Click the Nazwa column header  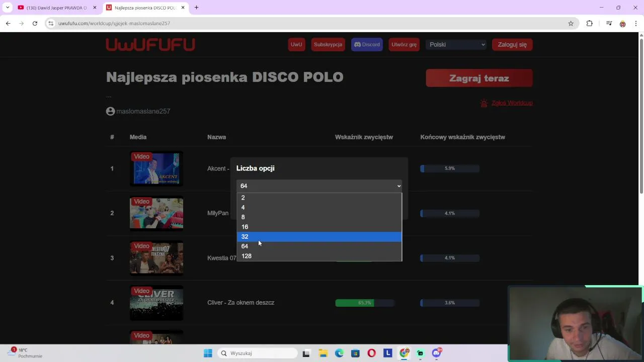click(x=216, y=137)
